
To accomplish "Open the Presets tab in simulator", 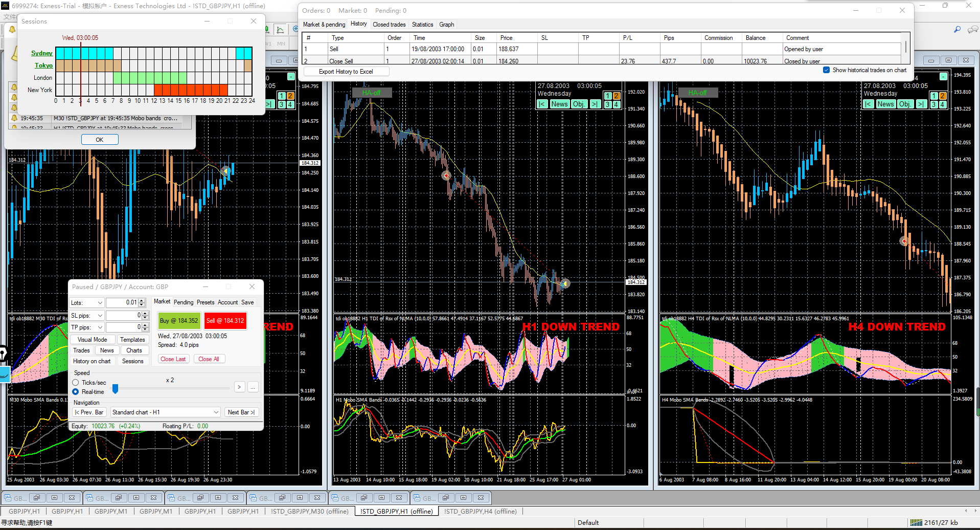I will pyautogui.click(x=206, y=302).
